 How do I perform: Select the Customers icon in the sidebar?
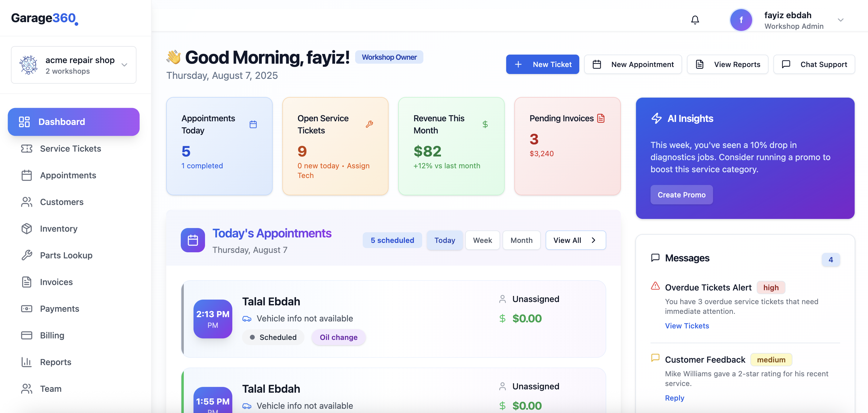point(27,202)
